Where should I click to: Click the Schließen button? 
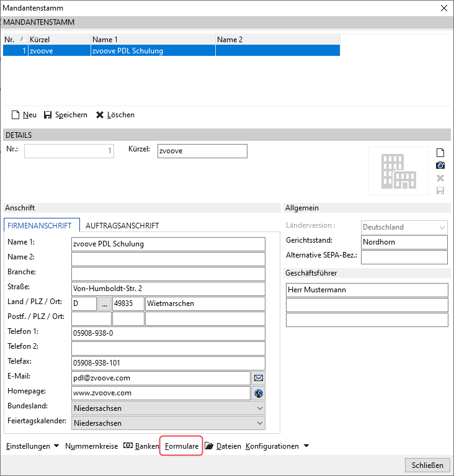(x=427, y=465)
